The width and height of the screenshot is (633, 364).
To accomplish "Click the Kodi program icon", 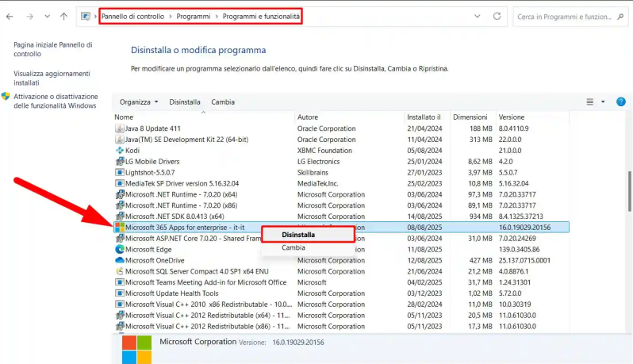I will pyautogui.click(x=119, y=151).
